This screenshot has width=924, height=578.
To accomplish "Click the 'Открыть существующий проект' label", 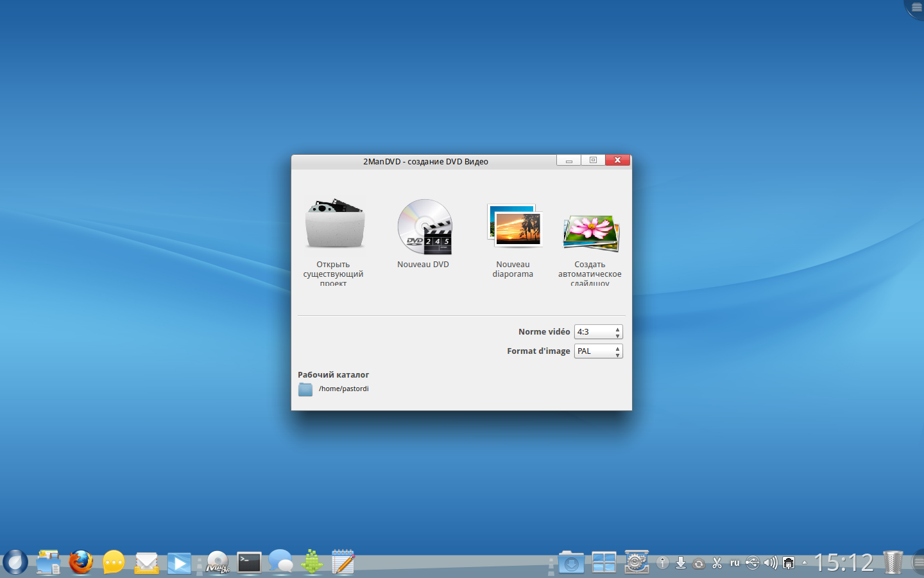I will click(333, 273).
